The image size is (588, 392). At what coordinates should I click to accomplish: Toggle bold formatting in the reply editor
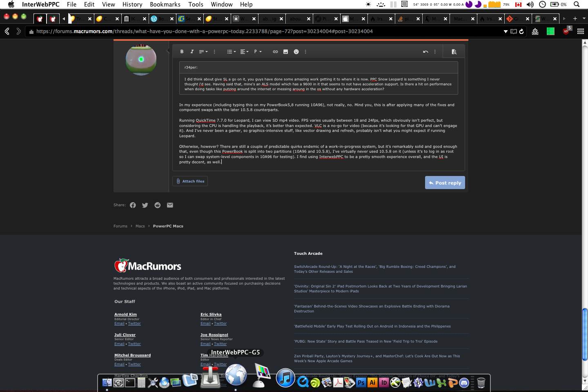coord(182,52)
